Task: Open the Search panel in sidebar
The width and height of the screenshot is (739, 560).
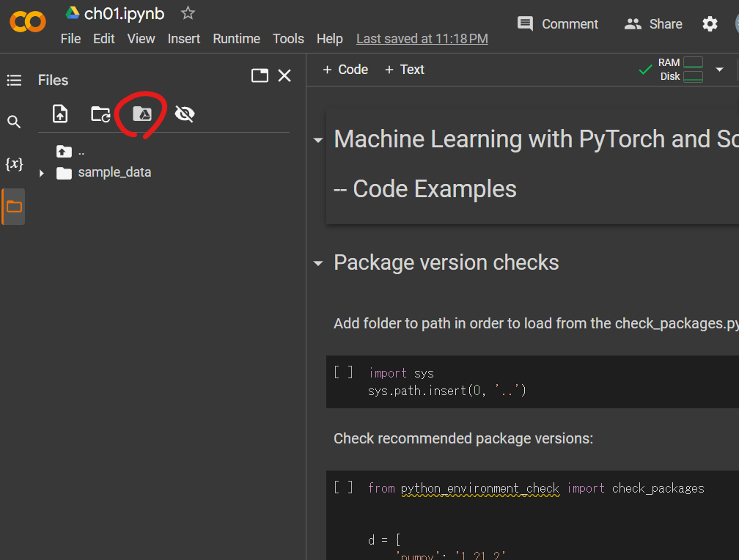Action: (14, 122)
